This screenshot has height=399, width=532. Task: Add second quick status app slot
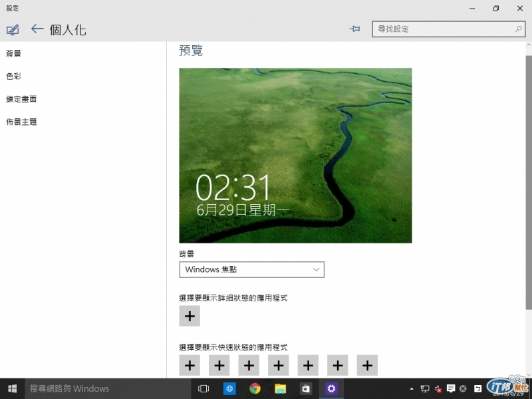pyautogui.click(x=219, y=365)
